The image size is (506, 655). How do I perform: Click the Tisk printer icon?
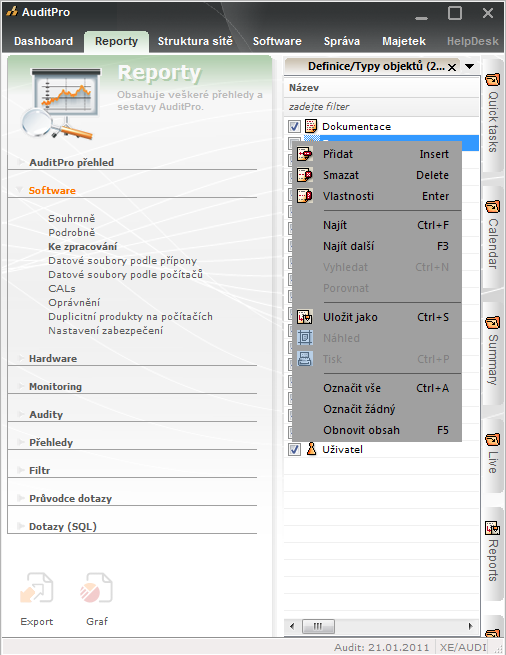click(305, 359)
